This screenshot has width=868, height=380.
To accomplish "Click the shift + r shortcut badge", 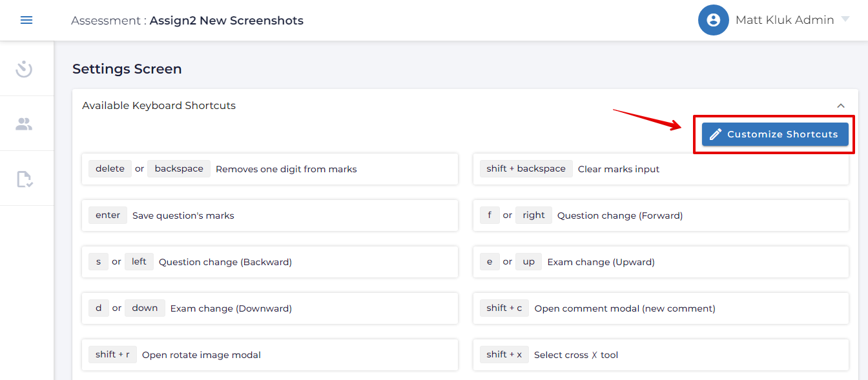I will pos(112,355).
